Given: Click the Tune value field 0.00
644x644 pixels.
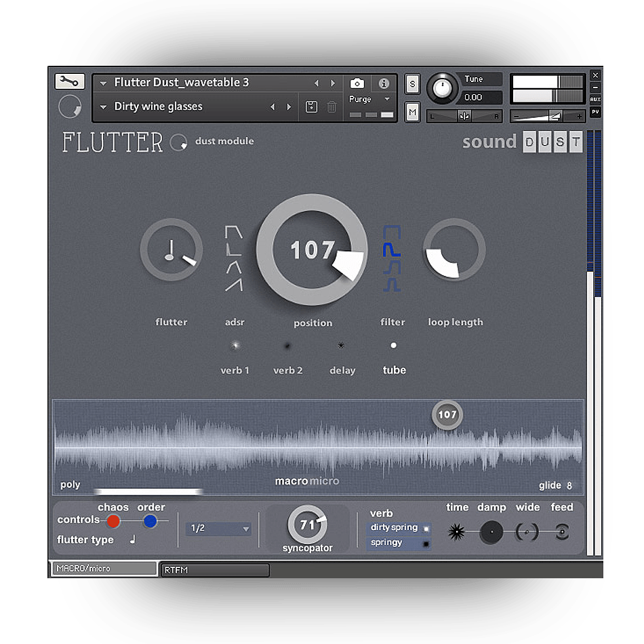Looking at the screenshot, I should 481,98.
